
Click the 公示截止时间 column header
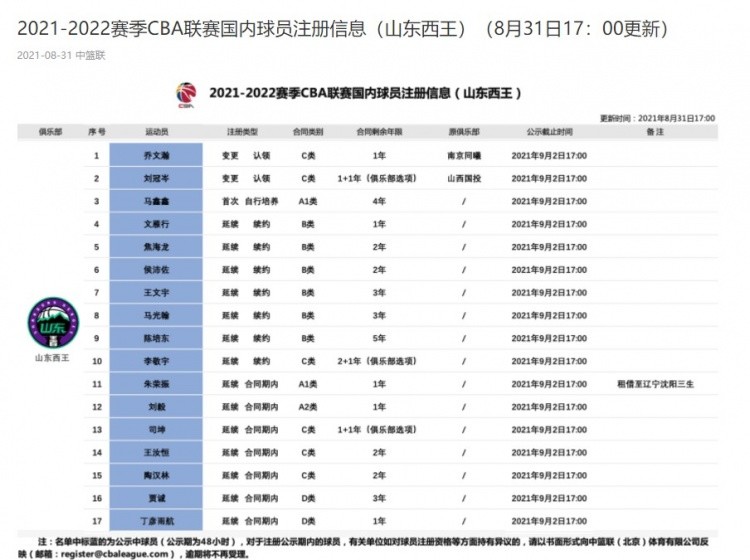(549, 132)
